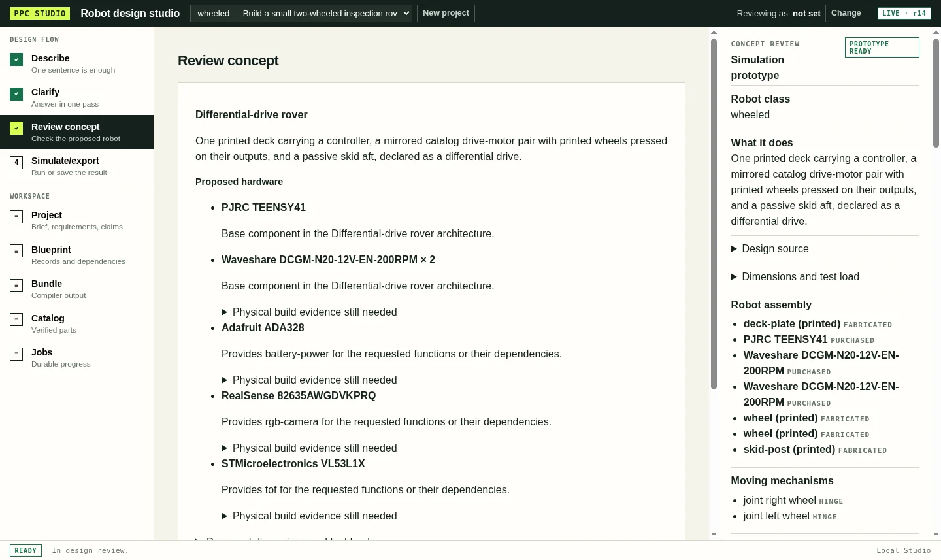Open the project selector dropdown
Viewport: 941px width, 560px height.
click(x=301, y=13)
